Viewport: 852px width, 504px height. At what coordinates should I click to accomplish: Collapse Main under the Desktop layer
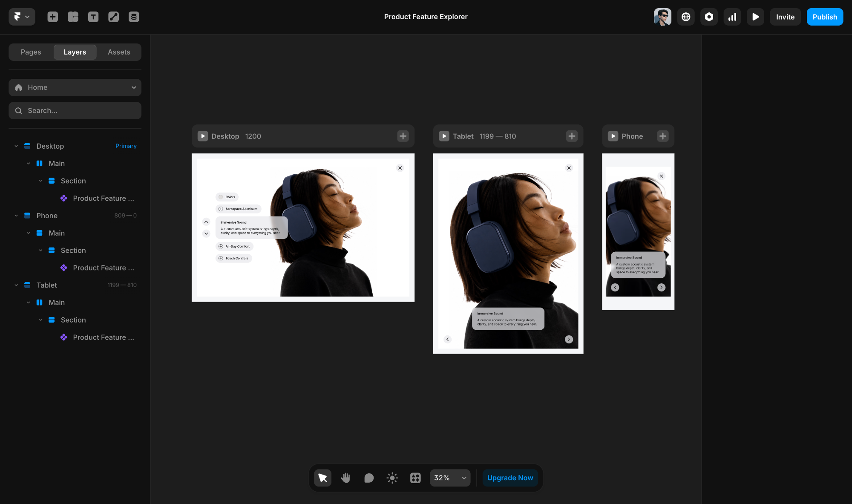click(x=29, y=164)
